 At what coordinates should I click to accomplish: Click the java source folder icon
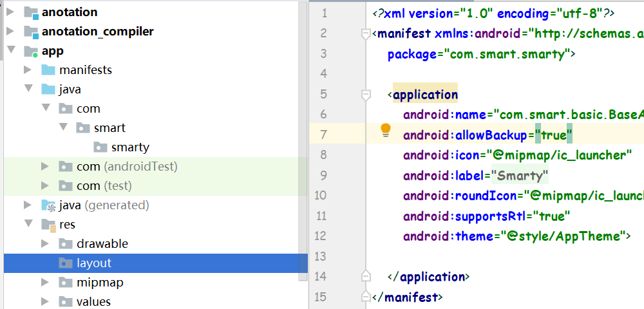(48, 89)
